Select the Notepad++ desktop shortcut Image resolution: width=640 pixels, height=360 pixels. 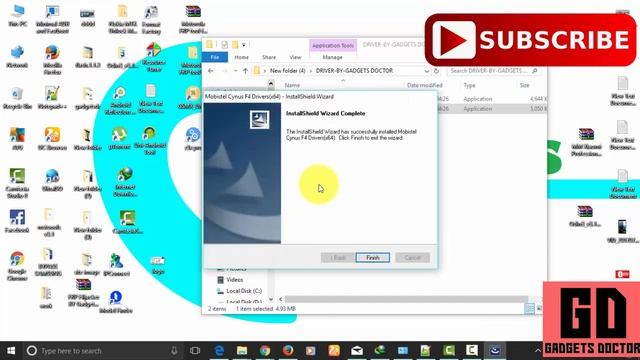coord(52,98)
